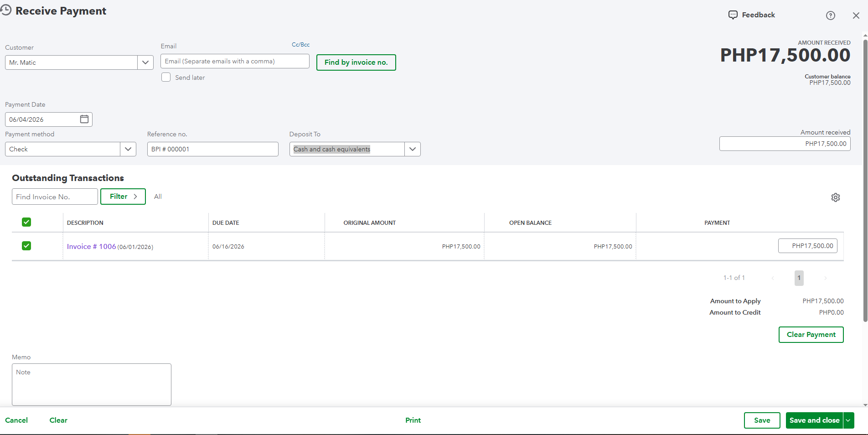Click the PAYMENT column header
The height and width of the screenshot is (435, 868).
(x=717, y=223)
